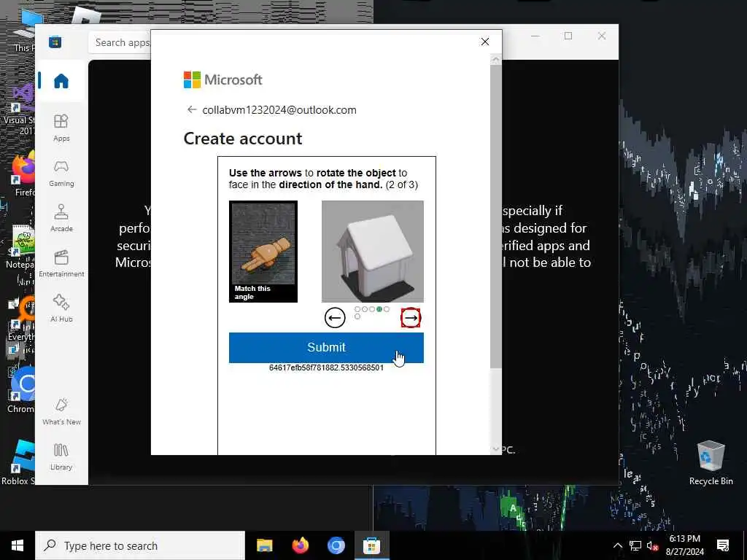This screenshot has height=560, width=747.
Task: Click the network icon in system tray
Action: pos(635,545)
